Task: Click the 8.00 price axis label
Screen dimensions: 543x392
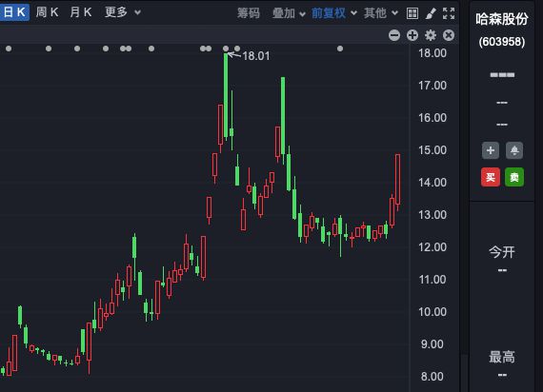Action: tap(432, 377)
